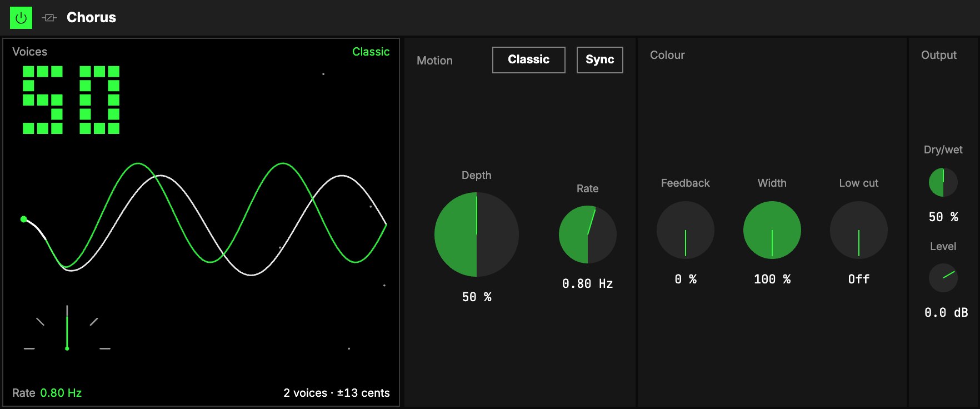980x409 pixels.
Task: Click the green Classic label in the display
Action: 371,52
